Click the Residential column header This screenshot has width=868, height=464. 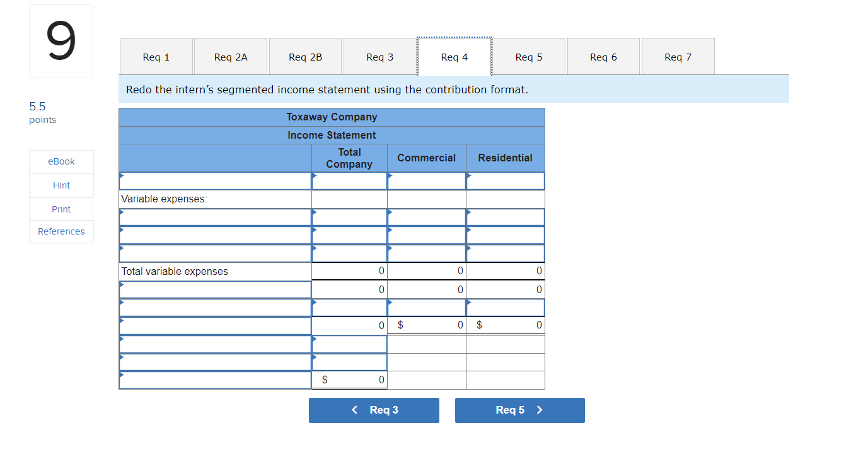(505, 158)
